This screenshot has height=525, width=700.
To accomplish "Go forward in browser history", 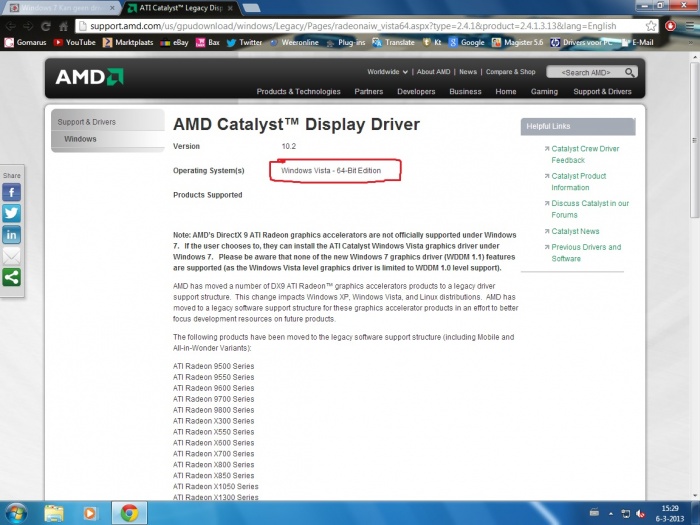I will pyautogui.click(x=28, y=26).
